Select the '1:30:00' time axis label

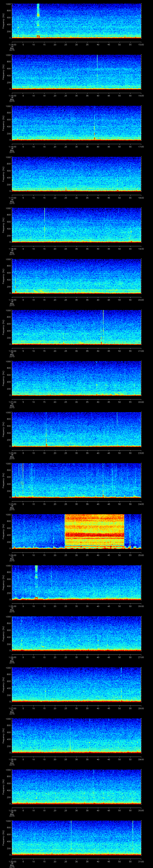12,861
